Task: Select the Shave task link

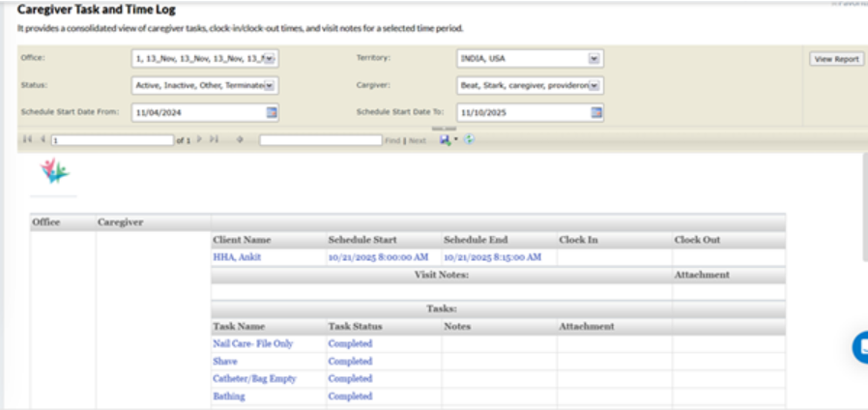Action: coord(225,362)
